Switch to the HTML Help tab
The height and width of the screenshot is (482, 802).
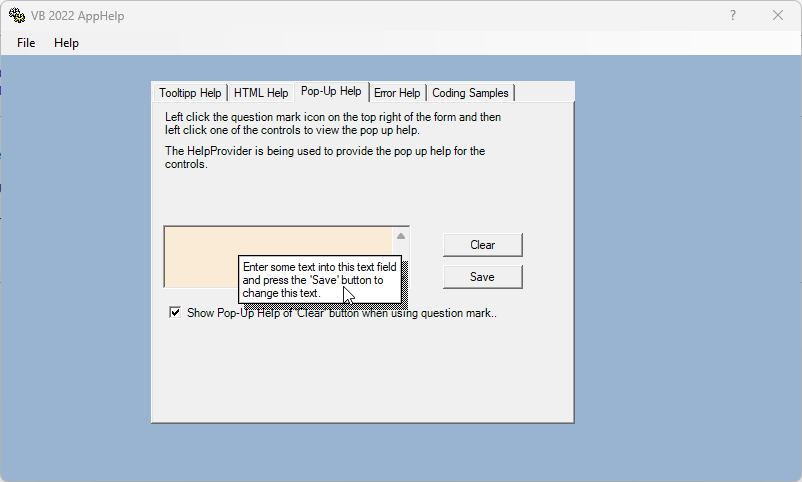coord(261,93)
